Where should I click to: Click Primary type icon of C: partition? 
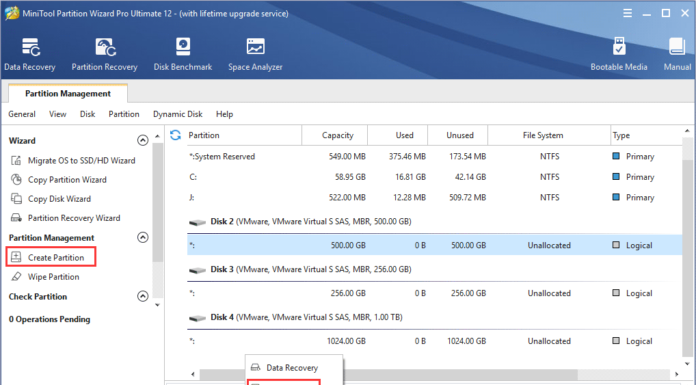tap(616, 176)
